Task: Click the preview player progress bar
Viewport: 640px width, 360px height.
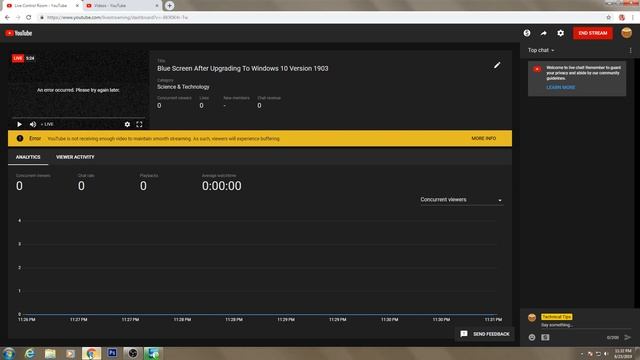Action: 78,118
